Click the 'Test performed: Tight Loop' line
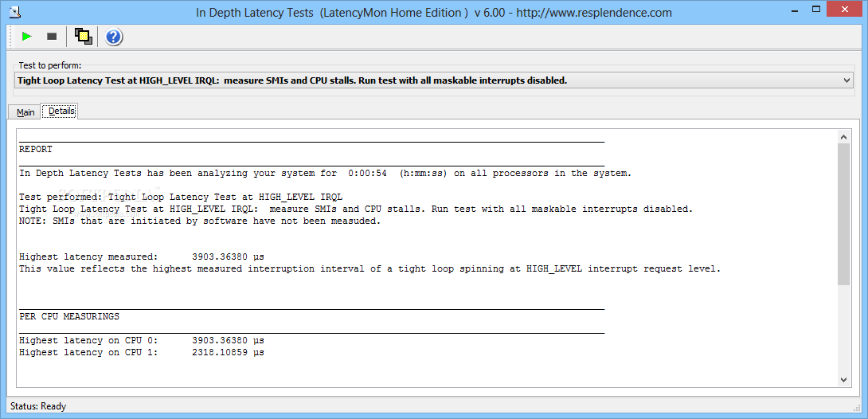The height and width of the screenshot is (419, 868). (182, 197)
